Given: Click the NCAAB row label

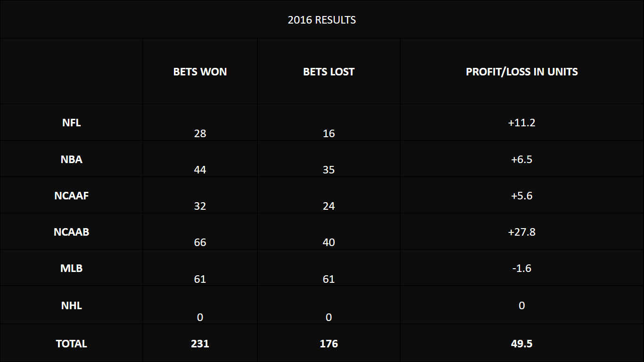Looking at the screenshot, I should [72, 232].
